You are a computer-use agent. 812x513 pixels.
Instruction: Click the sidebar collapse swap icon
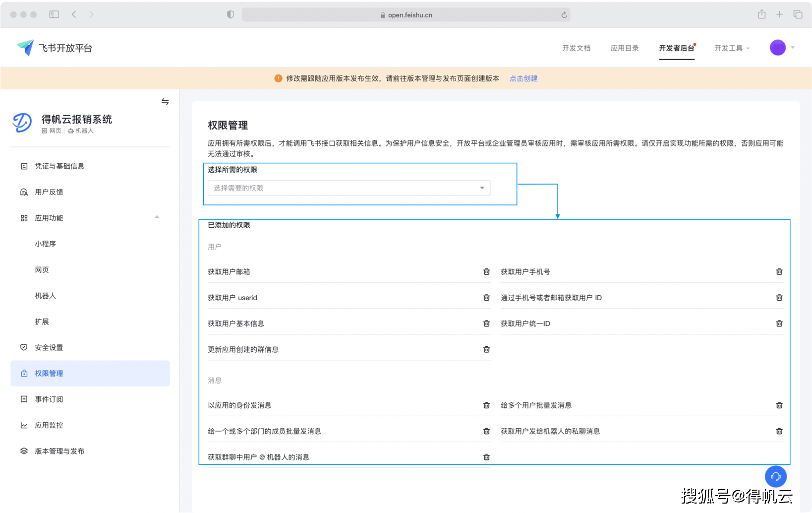(x=165, y=102)
